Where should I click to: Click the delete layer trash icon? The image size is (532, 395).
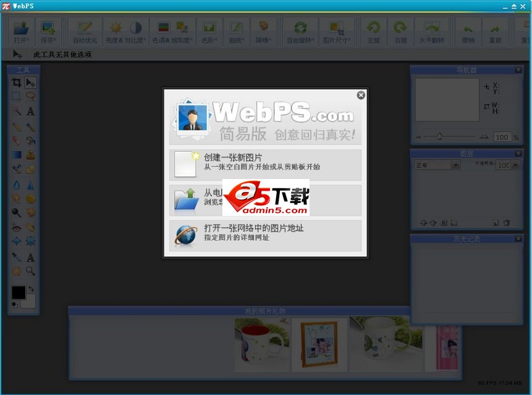(x=507, y=223)
